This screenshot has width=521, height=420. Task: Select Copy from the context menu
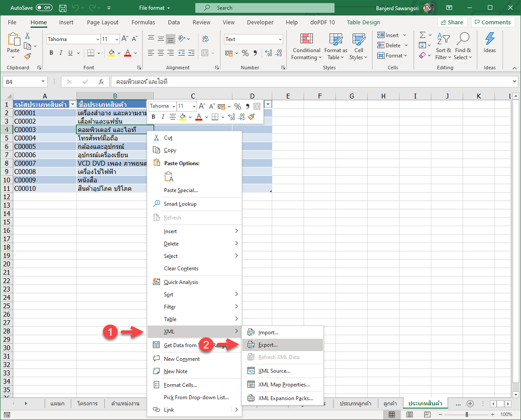pyautogui.click(x=194, y=150)
